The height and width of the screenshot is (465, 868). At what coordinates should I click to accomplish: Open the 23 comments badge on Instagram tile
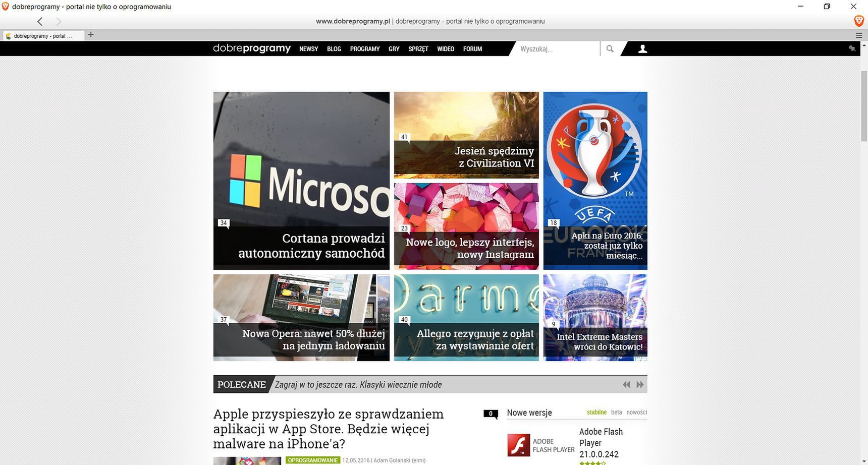[x=404, y=228]
